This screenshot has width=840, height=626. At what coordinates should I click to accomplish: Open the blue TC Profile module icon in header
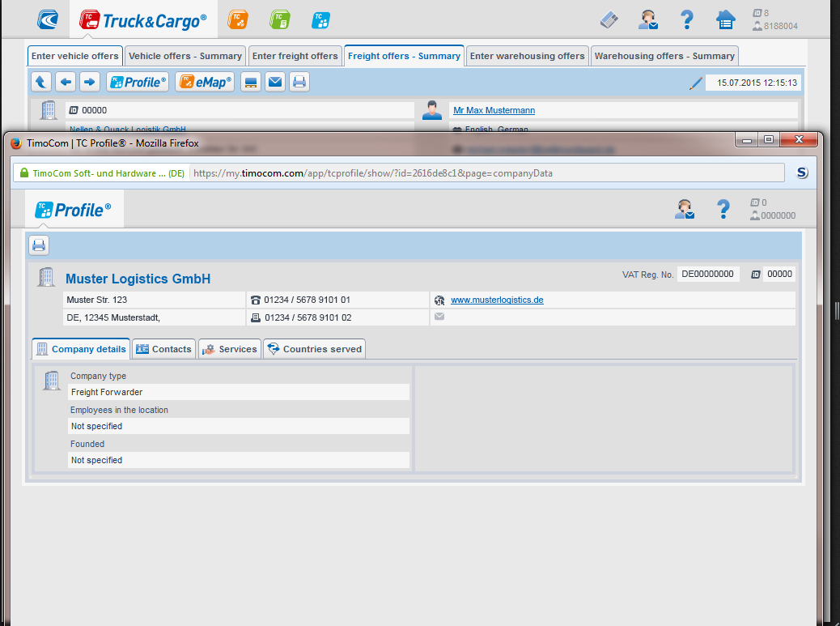pyautogui.click(x=321, y=19)
